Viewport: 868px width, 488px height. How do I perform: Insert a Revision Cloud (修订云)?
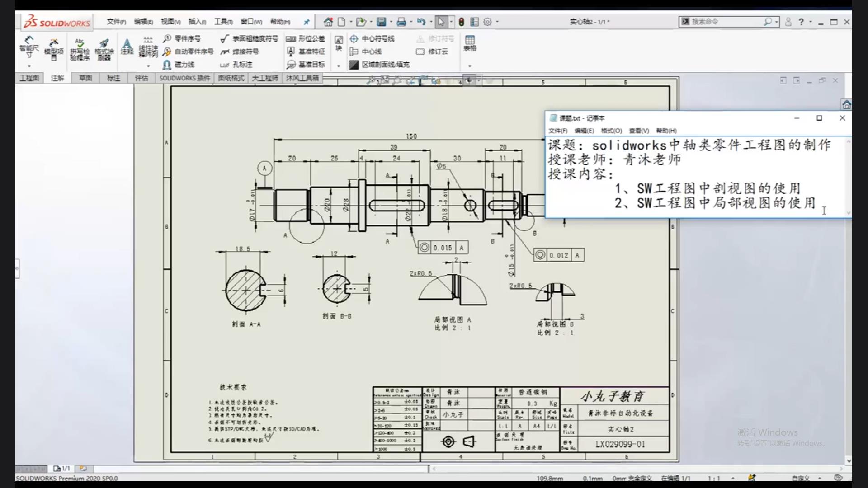pos(432,52)
